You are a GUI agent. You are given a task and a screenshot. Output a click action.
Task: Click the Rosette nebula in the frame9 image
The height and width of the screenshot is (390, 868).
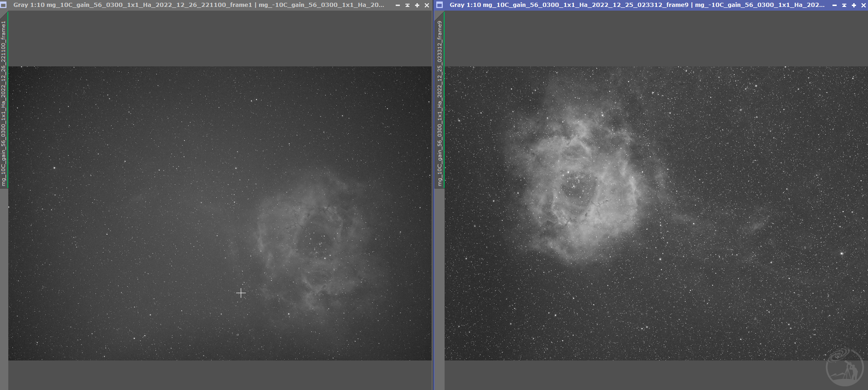coord(579,184)
